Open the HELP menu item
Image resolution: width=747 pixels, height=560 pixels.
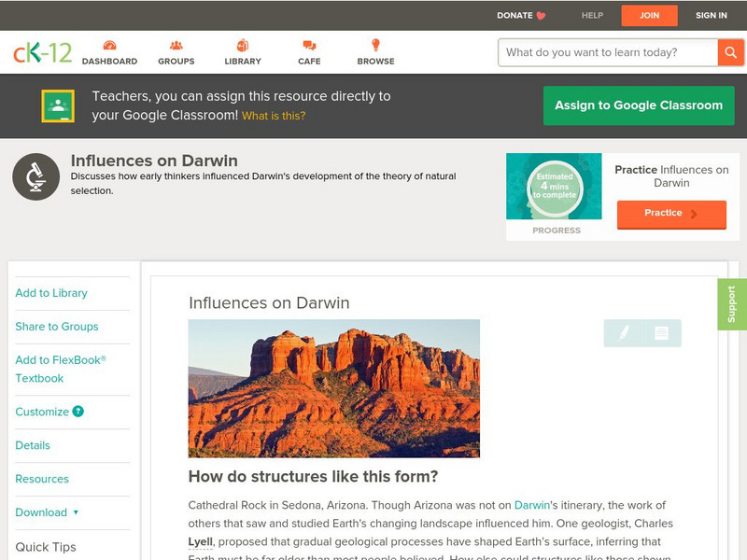592,15
